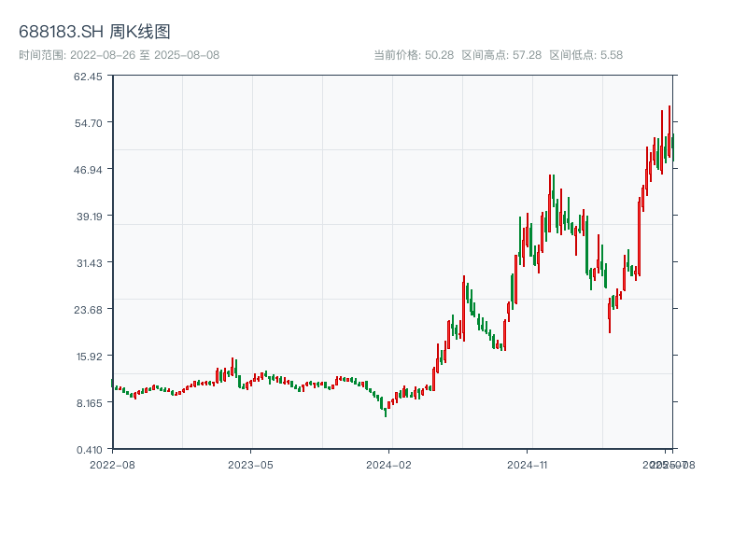Select the 0.410 y-axis label
The width and height of the screenshot is (747, 560).
pos(88,449)
